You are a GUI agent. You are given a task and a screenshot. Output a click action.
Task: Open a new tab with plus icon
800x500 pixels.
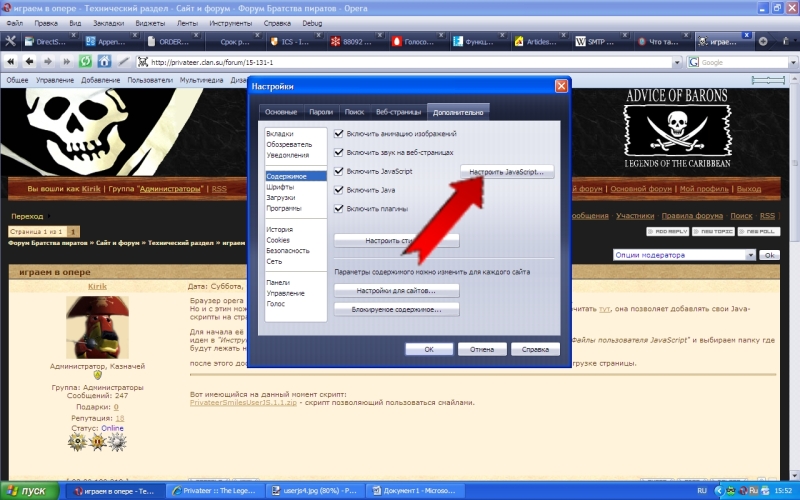pyautogui.click(x=763, y=41)
